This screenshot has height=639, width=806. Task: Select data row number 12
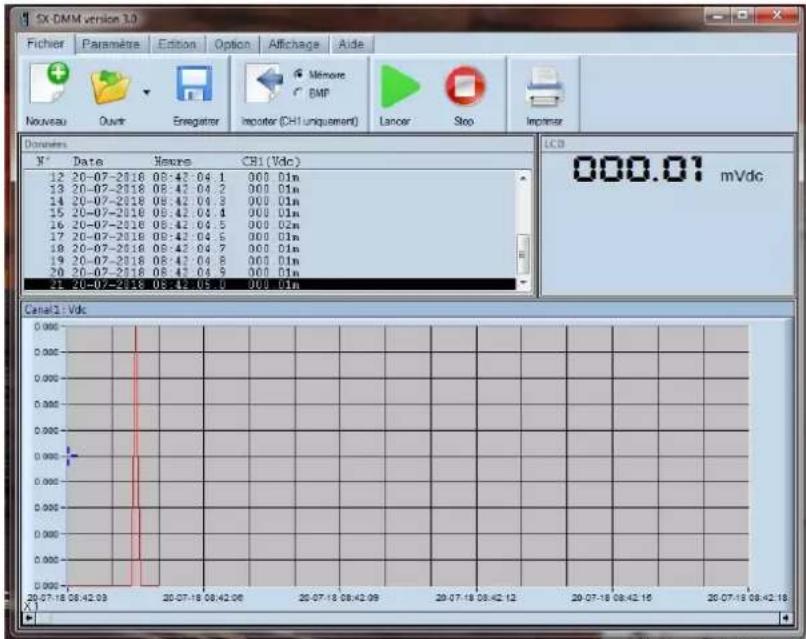point(269,177)
